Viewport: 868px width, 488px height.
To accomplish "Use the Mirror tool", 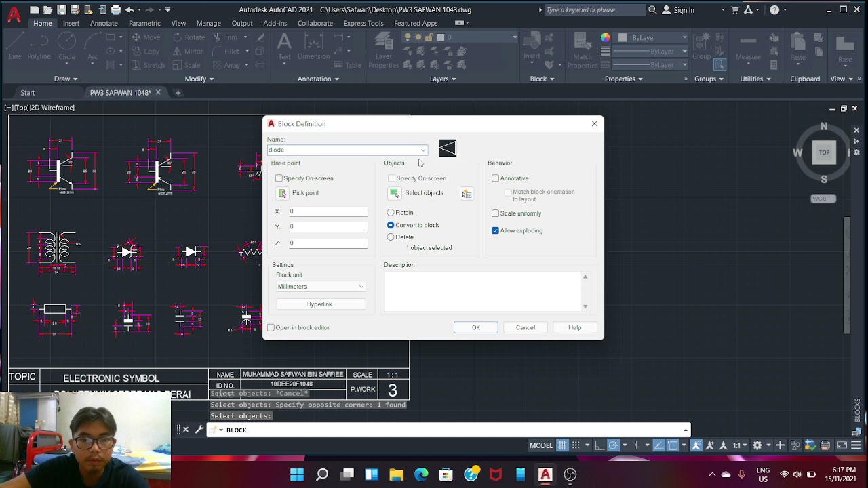I will pyautogui.click(x=187, y=51).
